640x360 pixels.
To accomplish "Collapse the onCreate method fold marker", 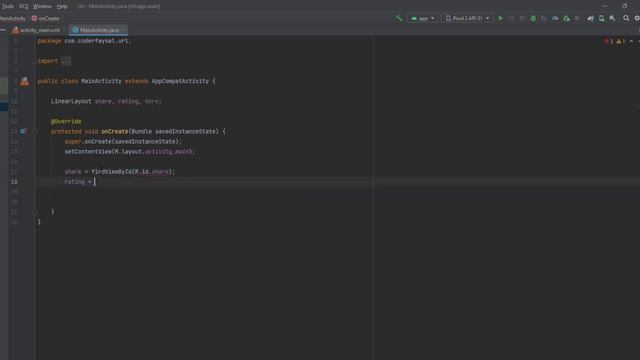I will [35, 131].
